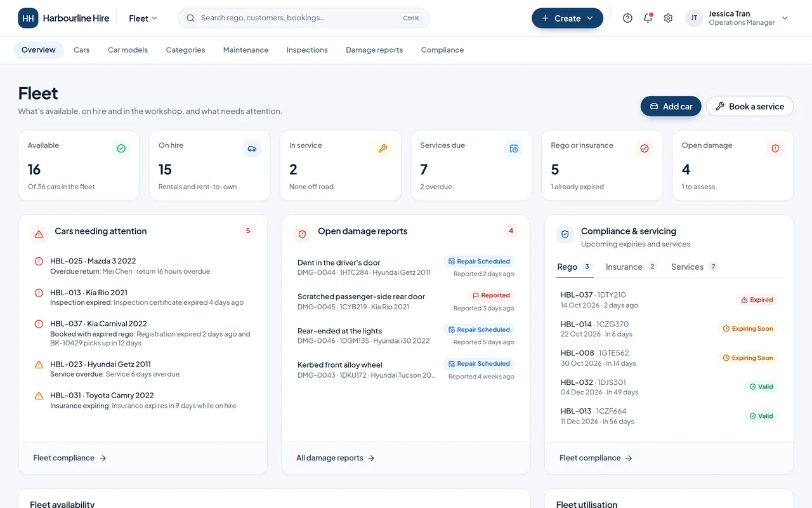Click the Cars needing attention warning icon
The image size is (812, 508).
click(39, 234)
